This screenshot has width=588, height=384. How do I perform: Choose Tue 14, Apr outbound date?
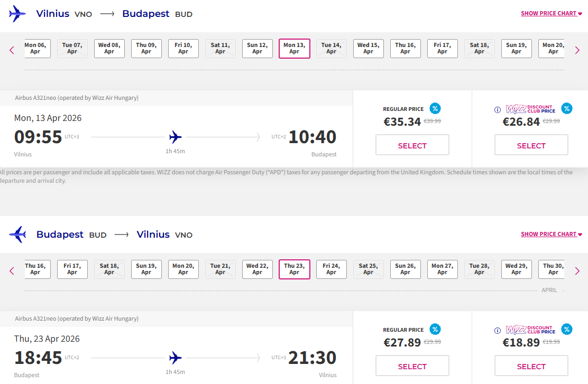[332, 49]
